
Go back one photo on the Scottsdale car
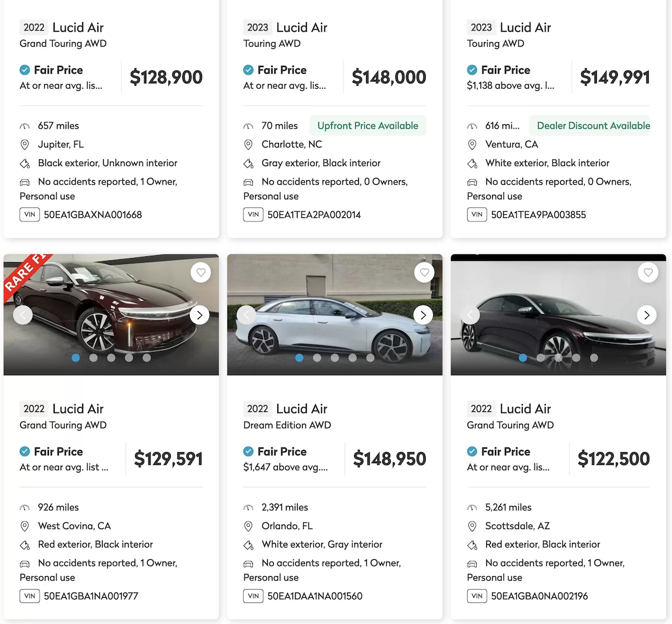[470, 315]
